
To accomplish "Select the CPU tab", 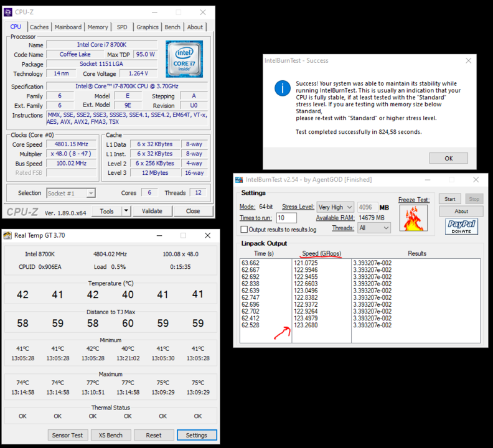I will [x=16, y=27].
